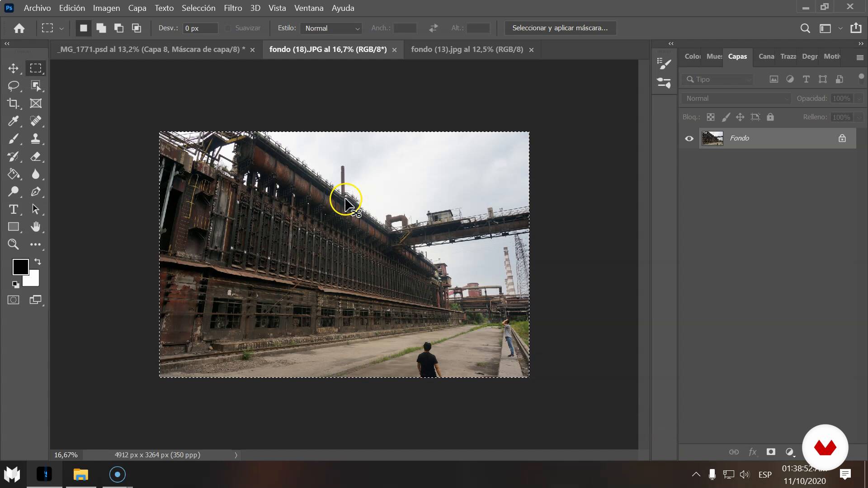Toggle Quick Mask mode
Screen dimensions: 868x488
(x=13, y=300)
